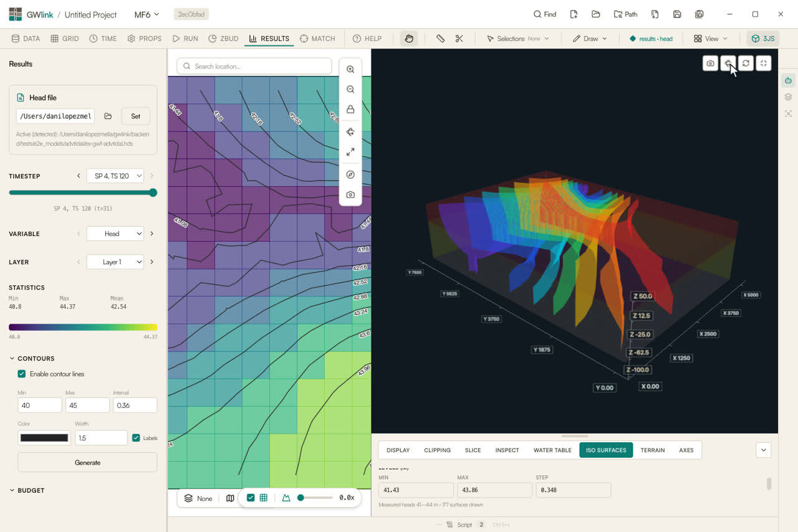Capture screenshot of the 3D viewport
This screenshot has height=532, width=798.
pos(710,64)
